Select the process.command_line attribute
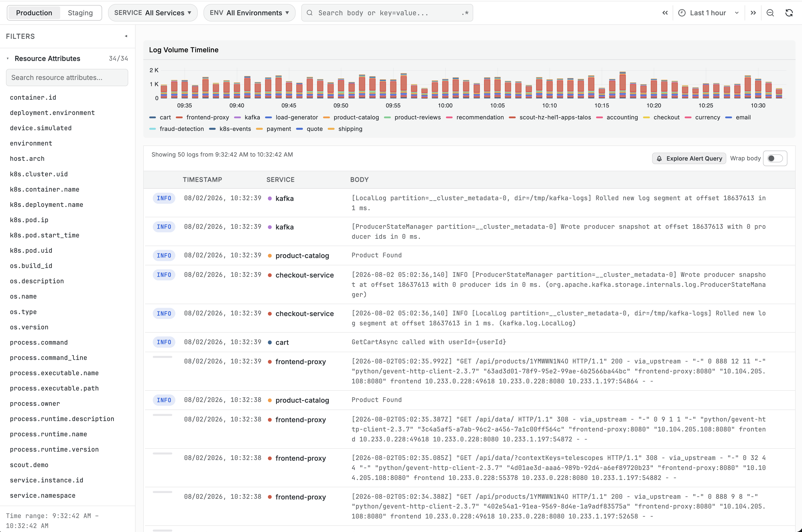 48,358
